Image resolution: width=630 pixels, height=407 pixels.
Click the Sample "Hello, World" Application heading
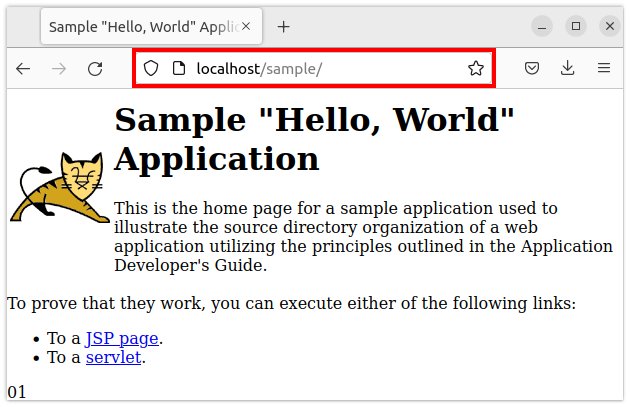[315, 138]
